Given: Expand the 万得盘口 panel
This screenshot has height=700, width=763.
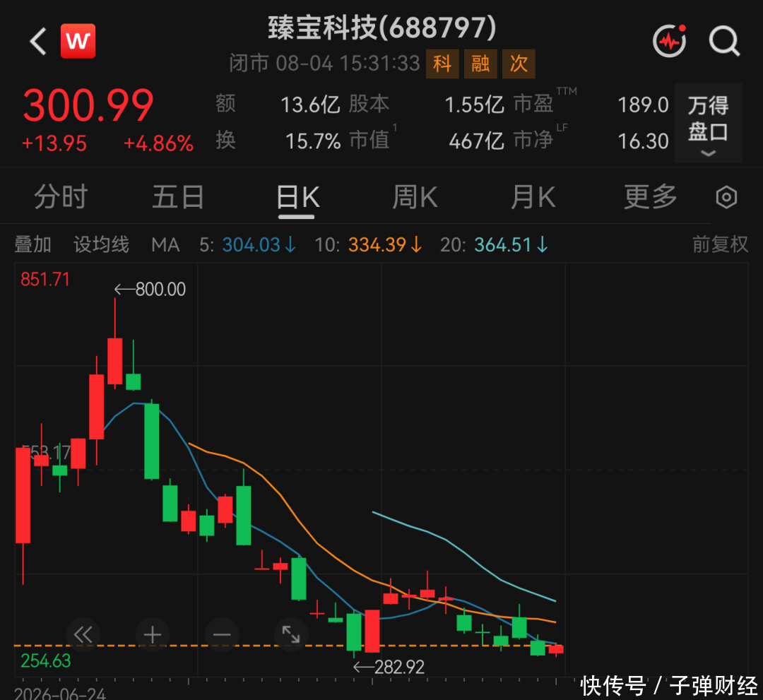Looking at the screenshot, I should click(x=708, y=123).
